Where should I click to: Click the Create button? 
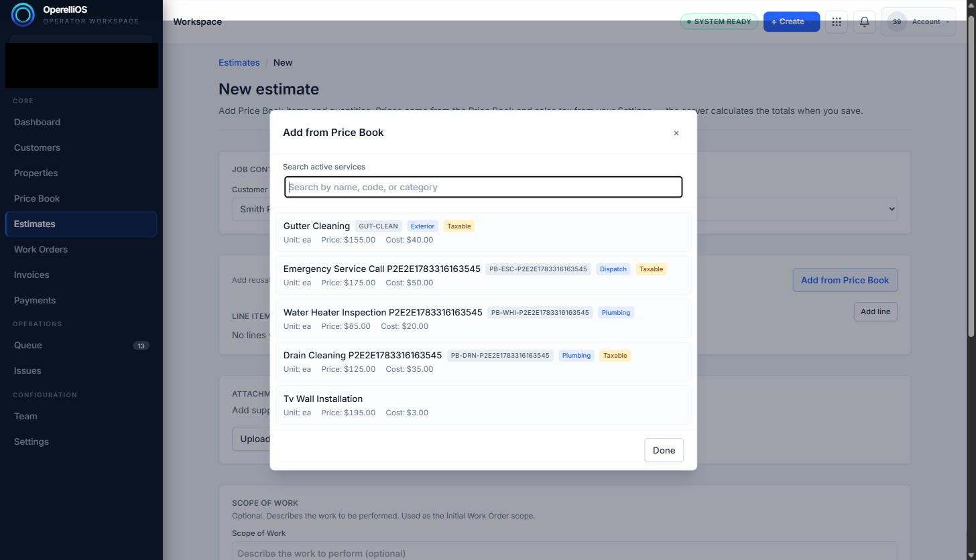[x=791, y=21]
